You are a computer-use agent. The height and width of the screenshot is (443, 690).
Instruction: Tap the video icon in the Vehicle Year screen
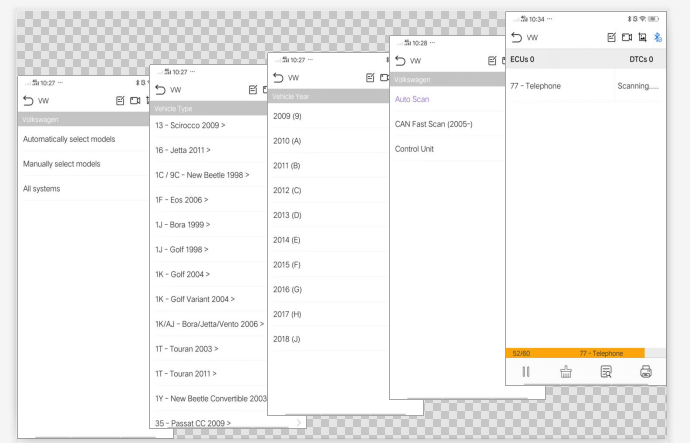coord(384,78)
